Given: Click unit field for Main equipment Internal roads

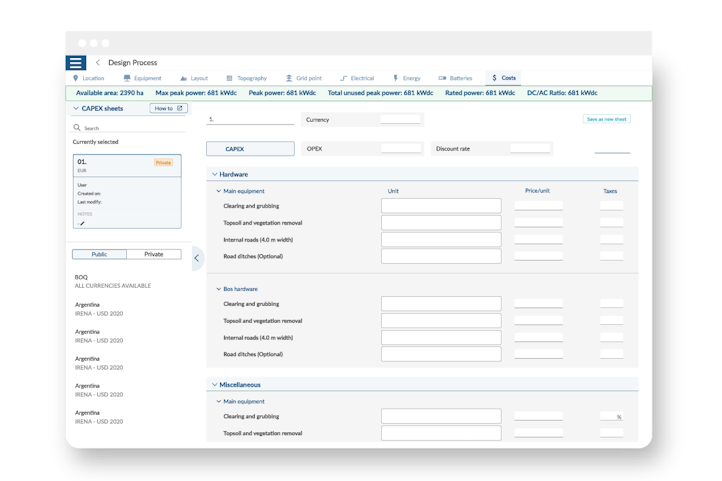Looking at the screenshot, I should point(441,240).
